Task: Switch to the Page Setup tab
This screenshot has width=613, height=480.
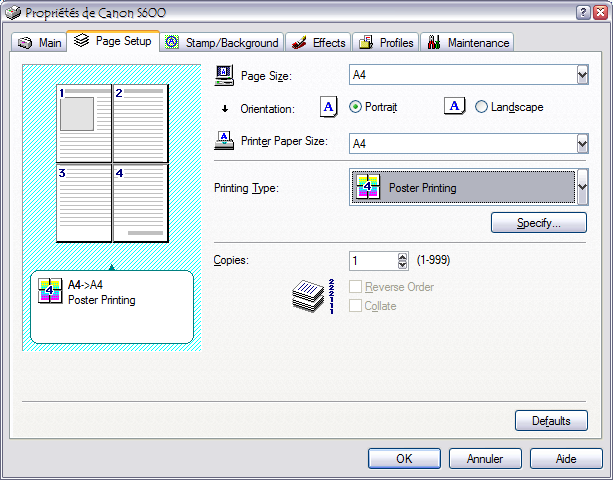Action: click(113, 41)
